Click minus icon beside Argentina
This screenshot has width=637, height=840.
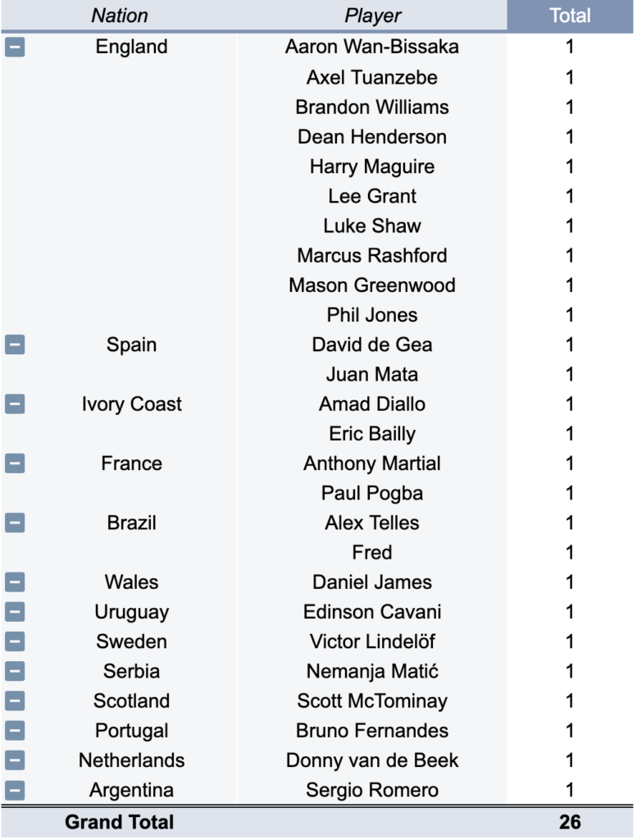pos(15,791)
